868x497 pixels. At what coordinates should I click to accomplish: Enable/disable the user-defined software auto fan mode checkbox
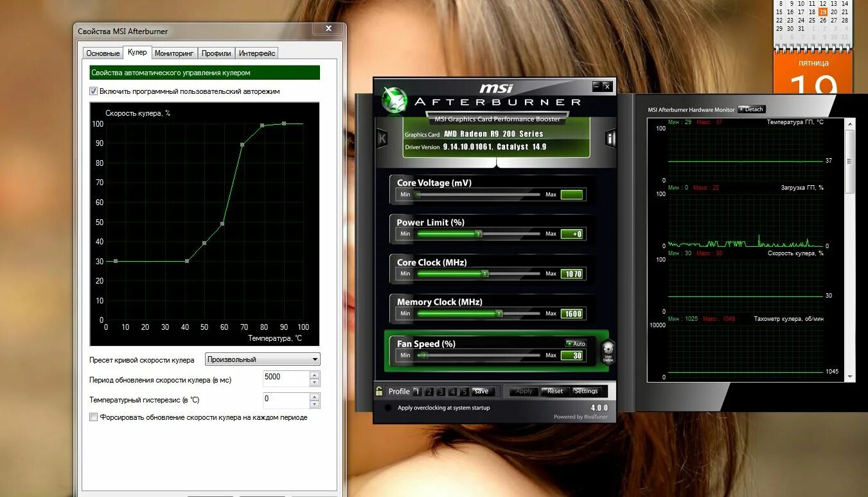(93, 91)
